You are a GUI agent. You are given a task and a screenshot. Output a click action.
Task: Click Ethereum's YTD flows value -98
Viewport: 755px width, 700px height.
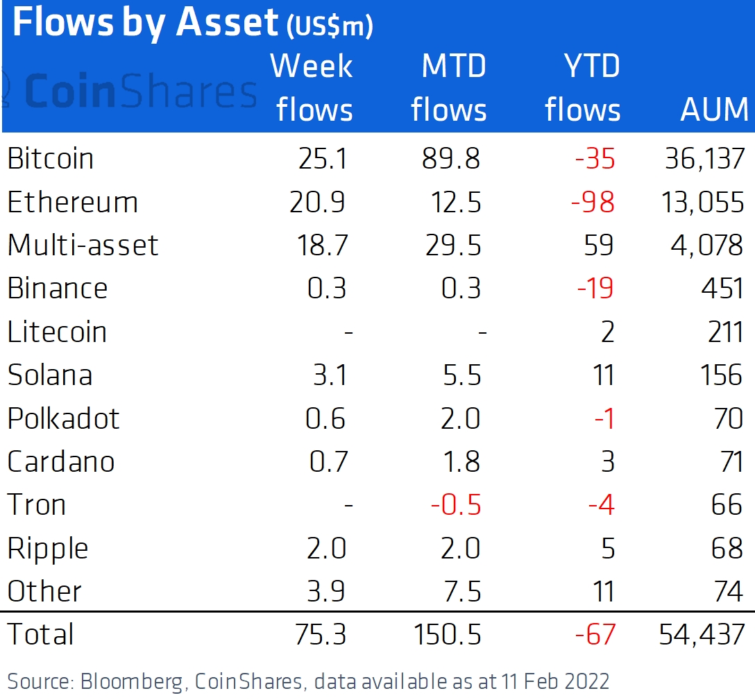pos(595,203)
